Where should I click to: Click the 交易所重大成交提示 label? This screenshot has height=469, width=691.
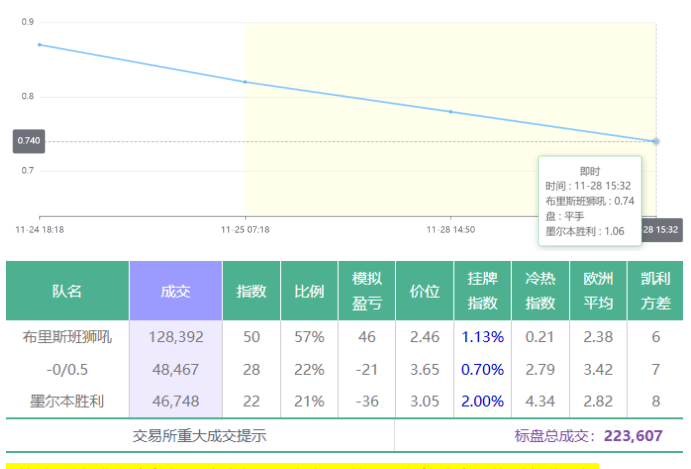[200, 436]
